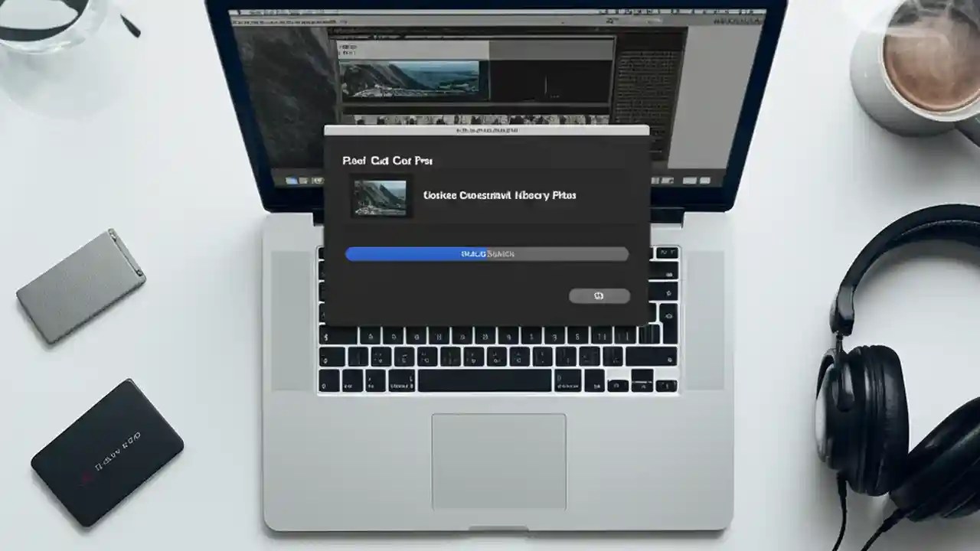Click the Final Cut Pro dialog title text
The image size is (980, 551).
388,160
